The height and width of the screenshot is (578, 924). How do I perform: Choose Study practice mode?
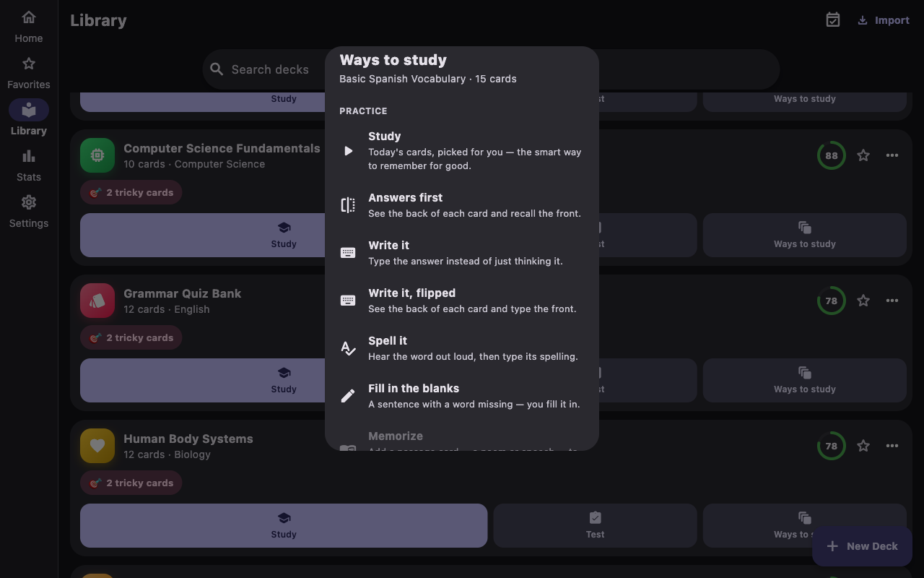point(462,150)
